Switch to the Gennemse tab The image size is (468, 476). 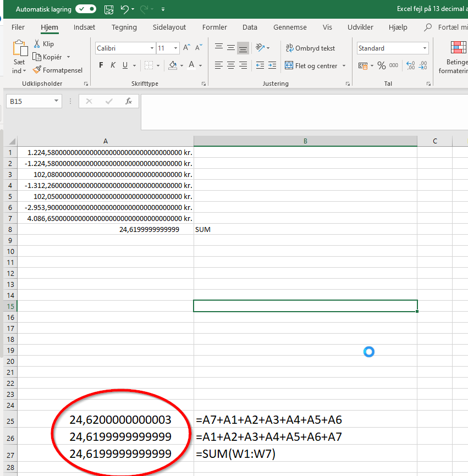coord(290,27)
